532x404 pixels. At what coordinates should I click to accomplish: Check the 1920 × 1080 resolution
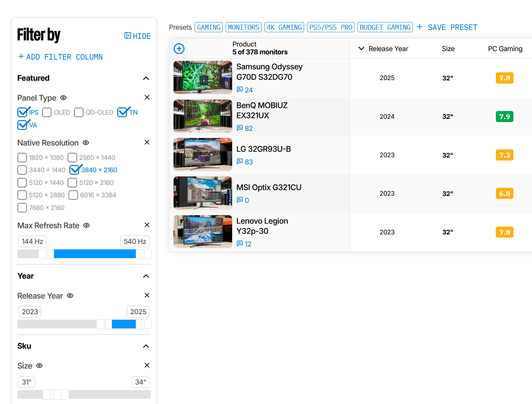(22, 158)
